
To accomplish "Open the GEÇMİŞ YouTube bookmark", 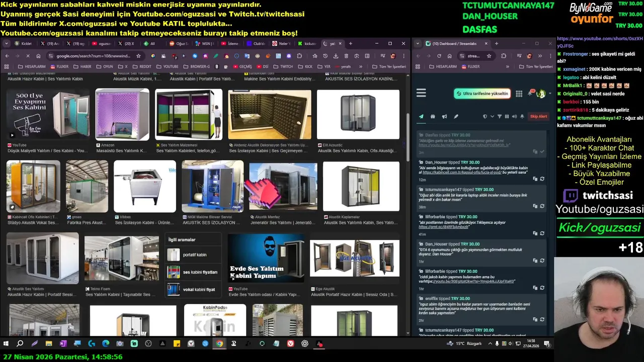I will point(242,66).
